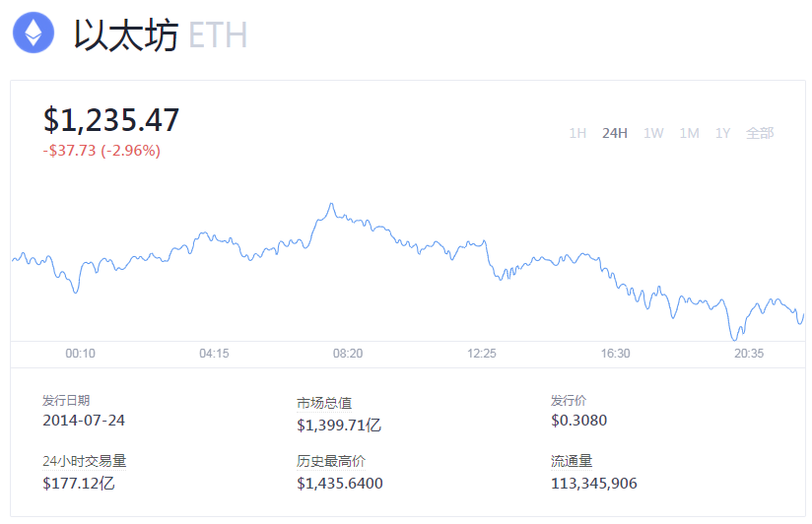Show the 全部 (all time) chart range

(760, 133)
